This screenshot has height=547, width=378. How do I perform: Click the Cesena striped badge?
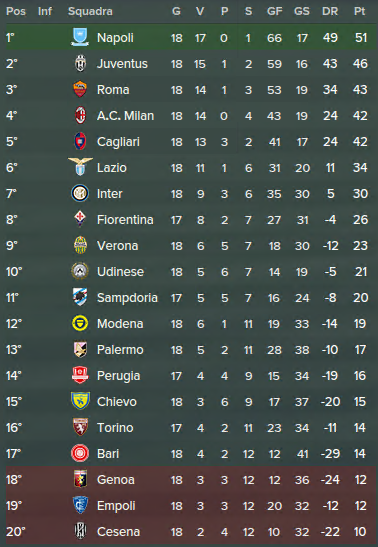pos(80,531)
